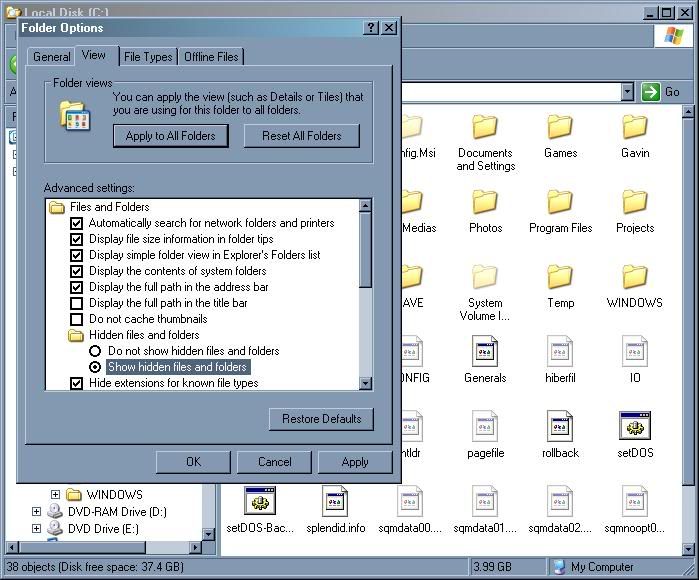Click the green Go arrow icon

click(x=650, y=92)
